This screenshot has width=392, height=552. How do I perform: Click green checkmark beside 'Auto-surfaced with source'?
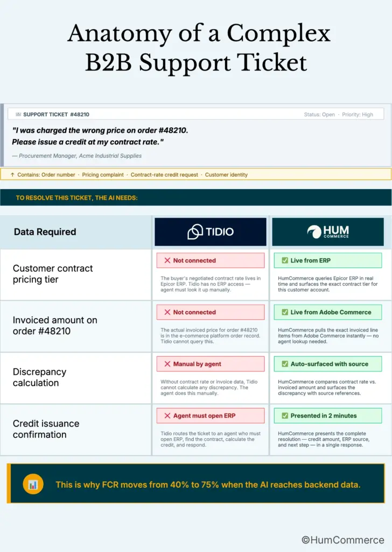285,364
